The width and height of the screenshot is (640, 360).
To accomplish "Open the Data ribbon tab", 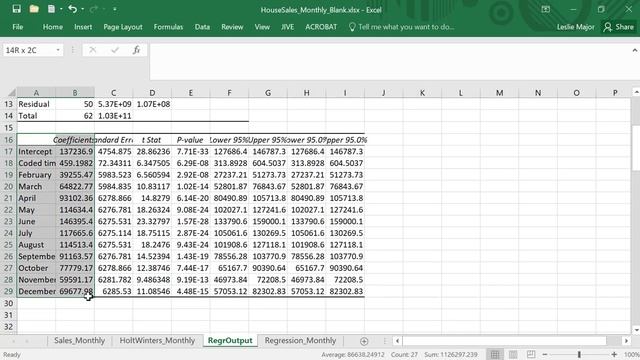I will click(x=202, y=27).
